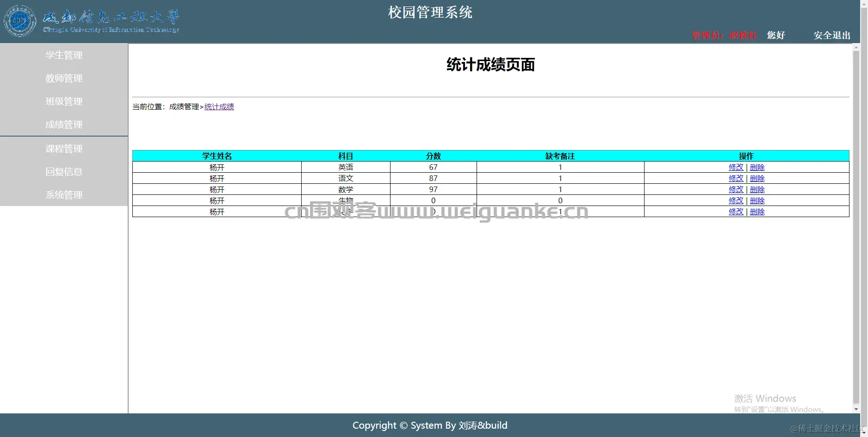Click the score cell 97
Image resolution: width=868 pixels, height=437 pixels.
(x=433, y=189)
